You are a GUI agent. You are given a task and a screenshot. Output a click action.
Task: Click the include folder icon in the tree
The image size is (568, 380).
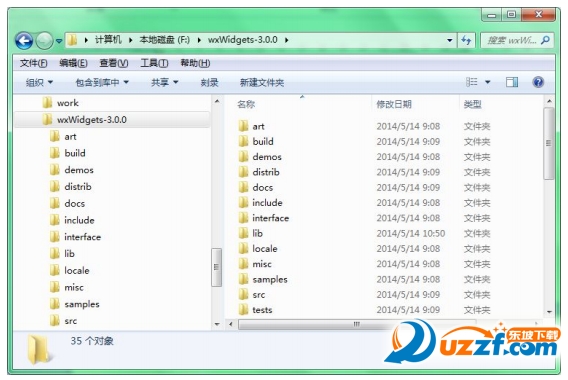(x=55, y=220)
